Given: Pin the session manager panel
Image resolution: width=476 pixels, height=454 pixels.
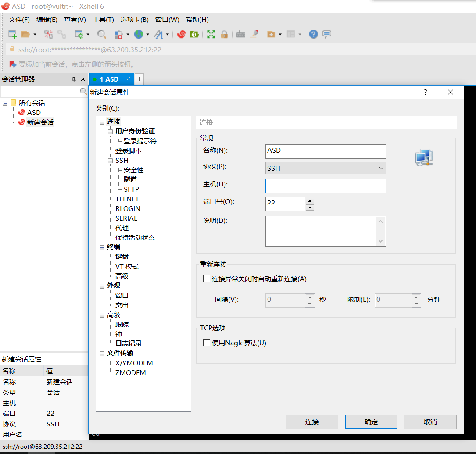Looking at the screenshot, I should pyautogui.click(x=74, y=79).
